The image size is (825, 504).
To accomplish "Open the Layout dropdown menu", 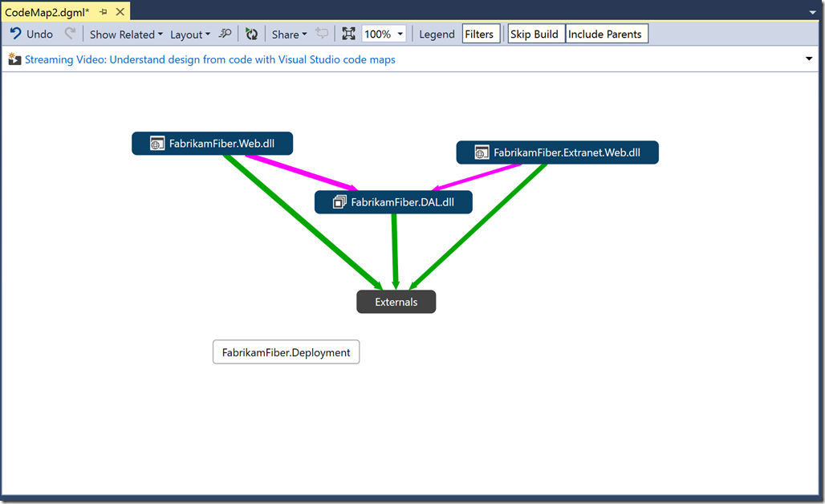I will (x=190, y=35).
